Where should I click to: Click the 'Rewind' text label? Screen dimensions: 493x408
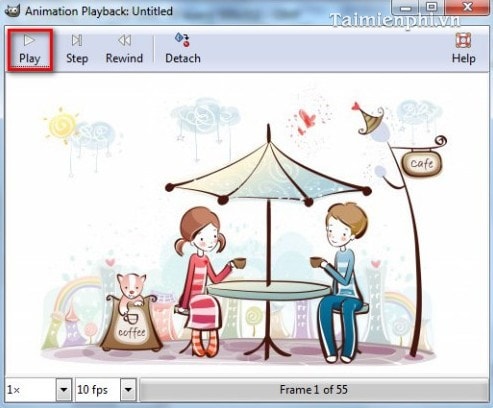coord(124,58)
